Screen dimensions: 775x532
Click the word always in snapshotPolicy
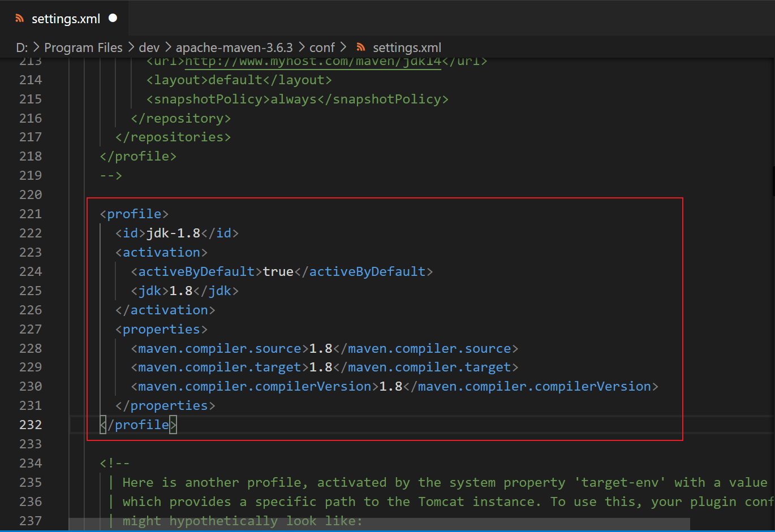tap(294, 99)
